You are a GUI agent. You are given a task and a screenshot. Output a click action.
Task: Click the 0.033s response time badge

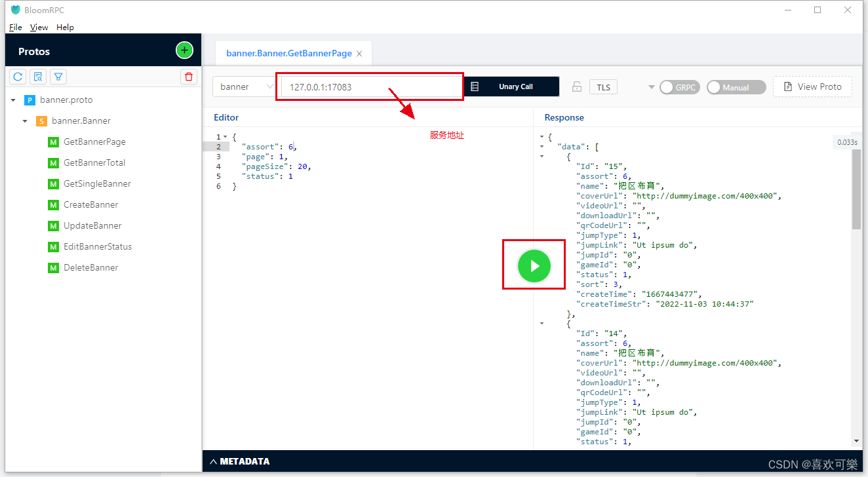[x=847, y=142]
